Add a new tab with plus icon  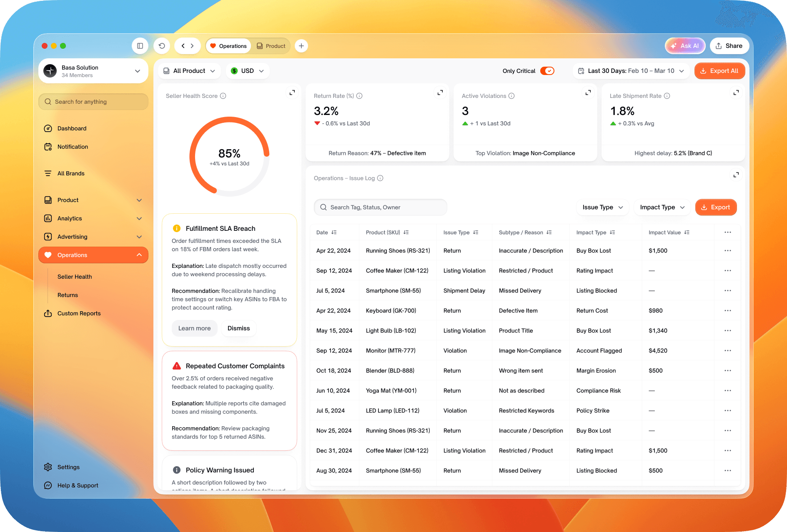coord(301,46)
